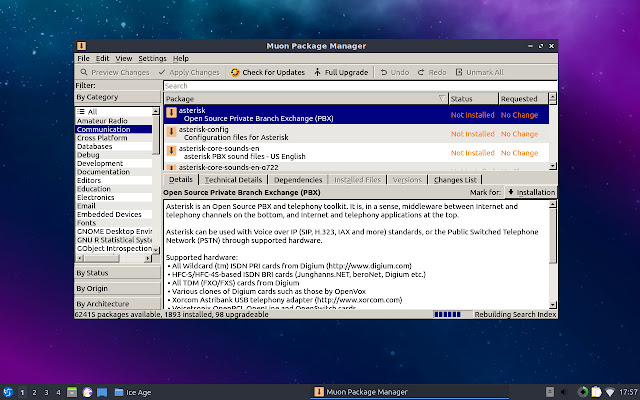Switch to workspace 2
This screenshot has height=400, width=640.
34,392
